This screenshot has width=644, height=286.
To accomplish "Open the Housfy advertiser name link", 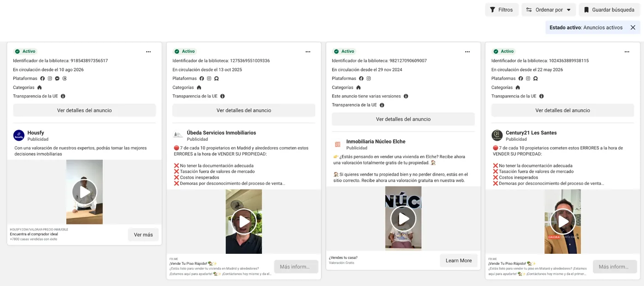I will (x=35, y=133).
